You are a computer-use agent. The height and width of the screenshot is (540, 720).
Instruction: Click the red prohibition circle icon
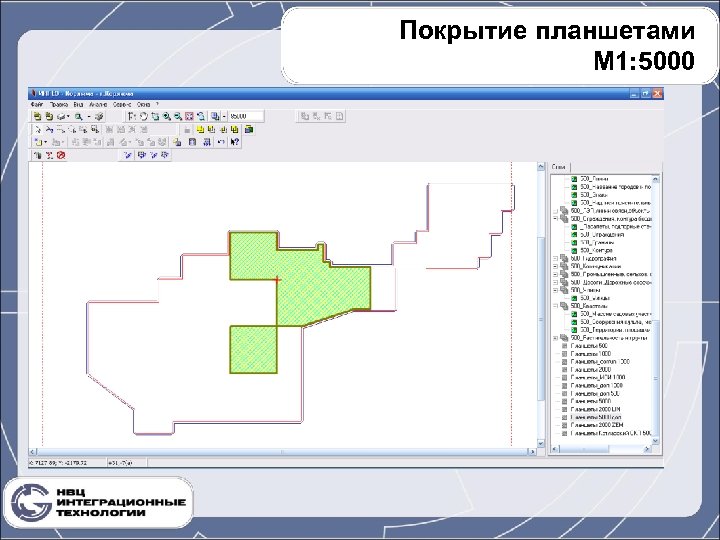tap(61, 155)
